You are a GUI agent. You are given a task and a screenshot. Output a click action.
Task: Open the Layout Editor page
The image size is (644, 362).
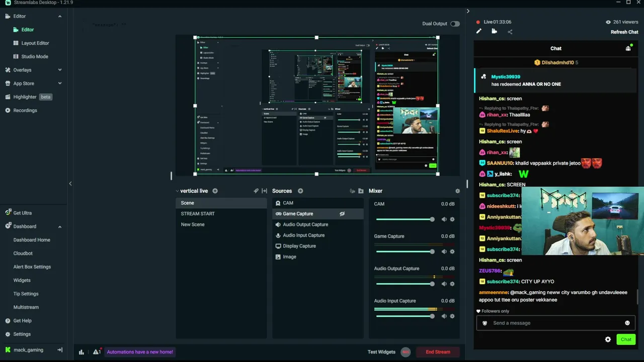coord(35,43)
